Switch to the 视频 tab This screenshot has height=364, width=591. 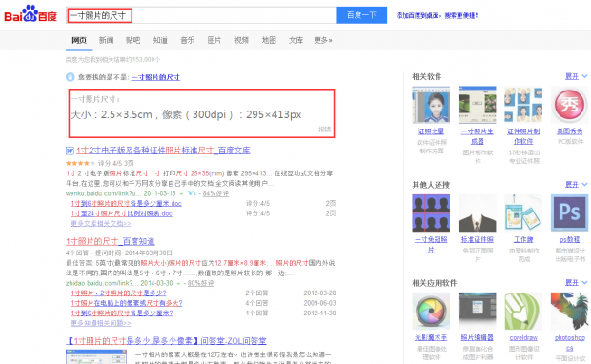click(241, 40)
